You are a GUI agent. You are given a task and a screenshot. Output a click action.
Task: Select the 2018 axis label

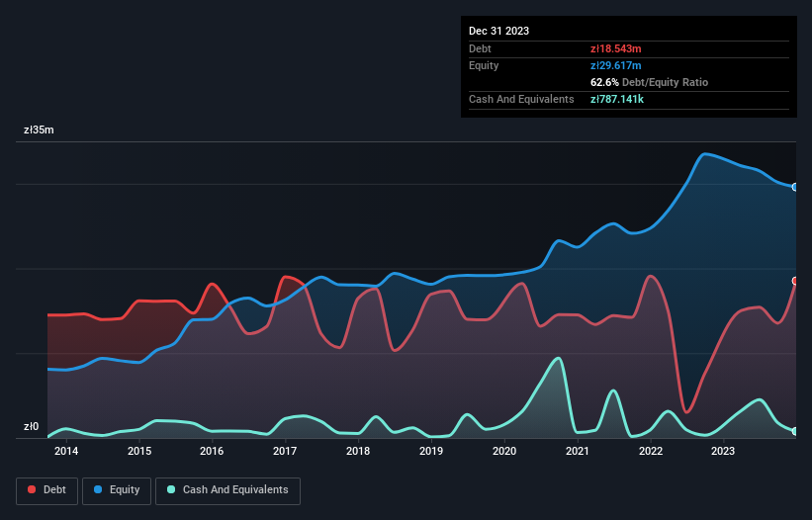click(358, 452)
